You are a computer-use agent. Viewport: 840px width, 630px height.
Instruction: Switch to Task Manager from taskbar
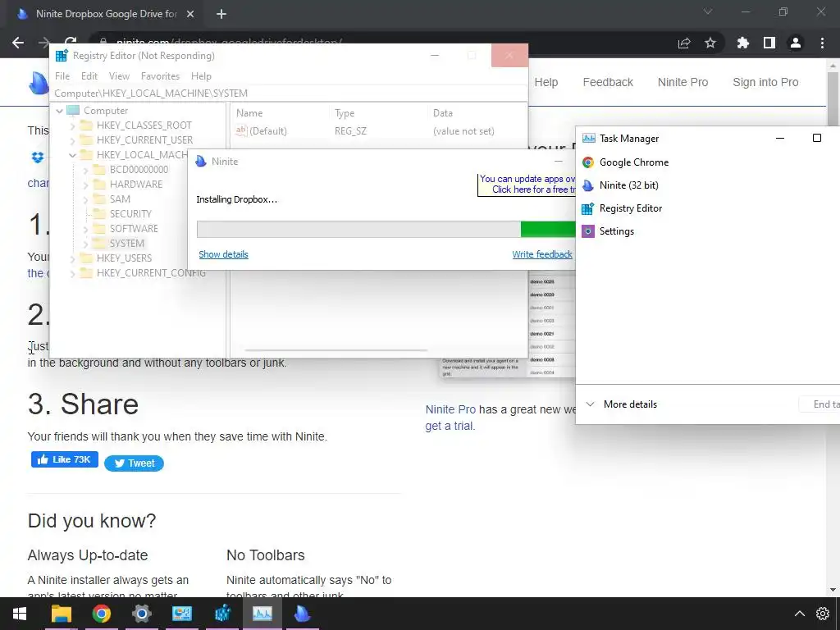point(262,614)
